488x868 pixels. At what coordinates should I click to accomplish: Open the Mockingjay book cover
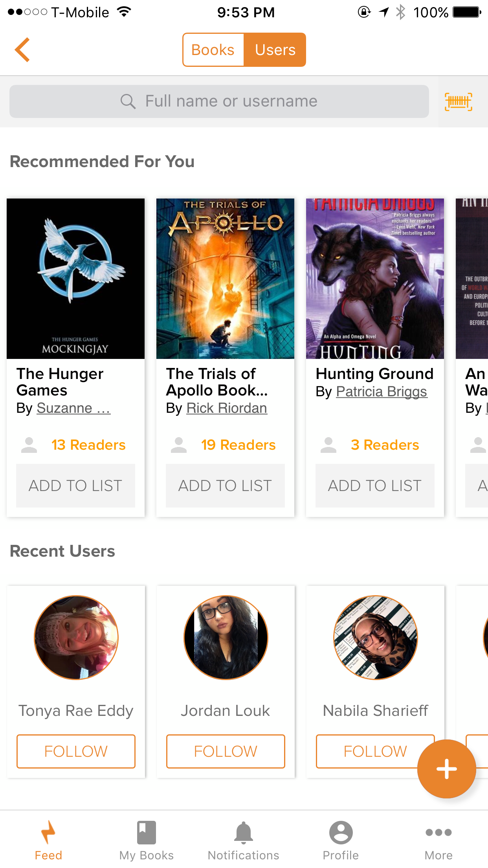tap(75, 278)
